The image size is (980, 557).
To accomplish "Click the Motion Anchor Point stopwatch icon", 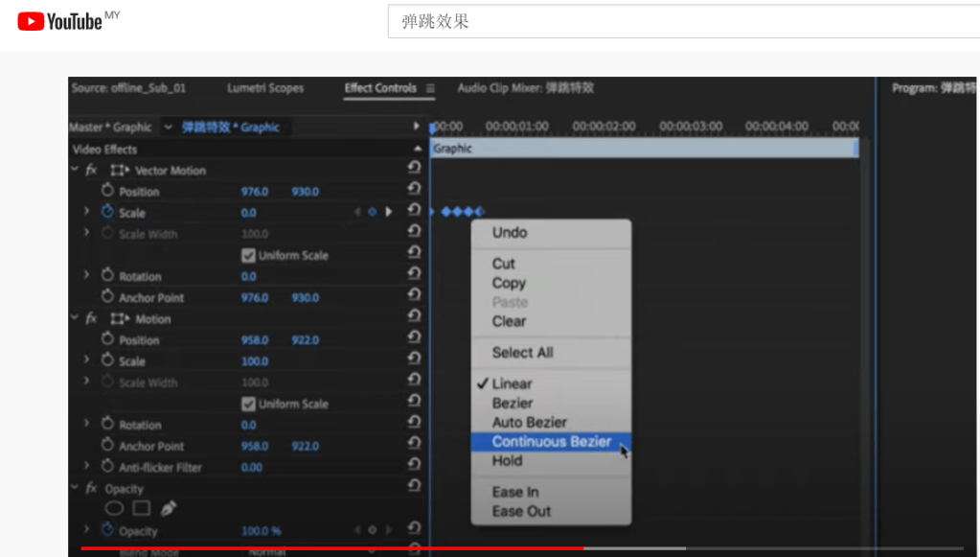I will click(107, 446).
